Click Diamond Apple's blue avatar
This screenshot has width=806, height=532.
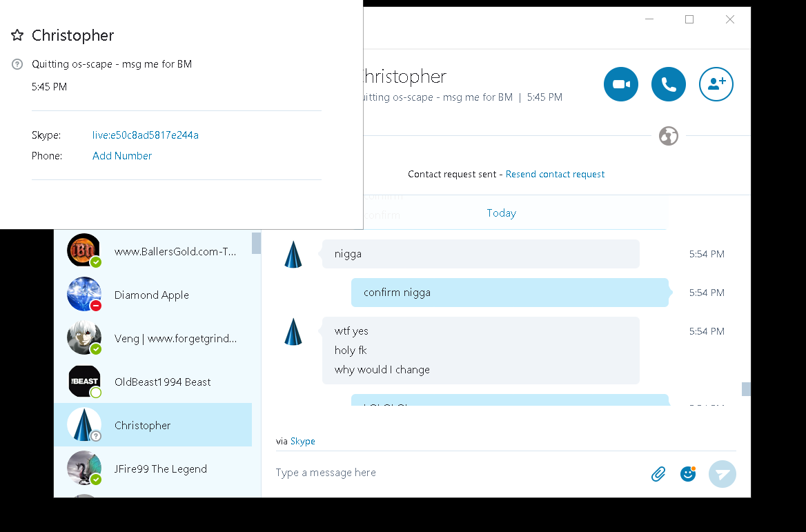(83, 294)
